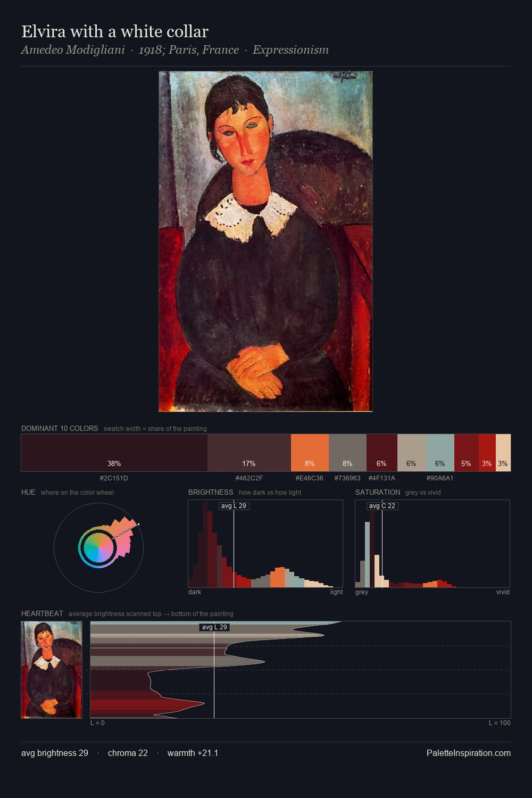Click the 'HUE' section heading
This screenshot has height=798, width=532.
[28, 492]
